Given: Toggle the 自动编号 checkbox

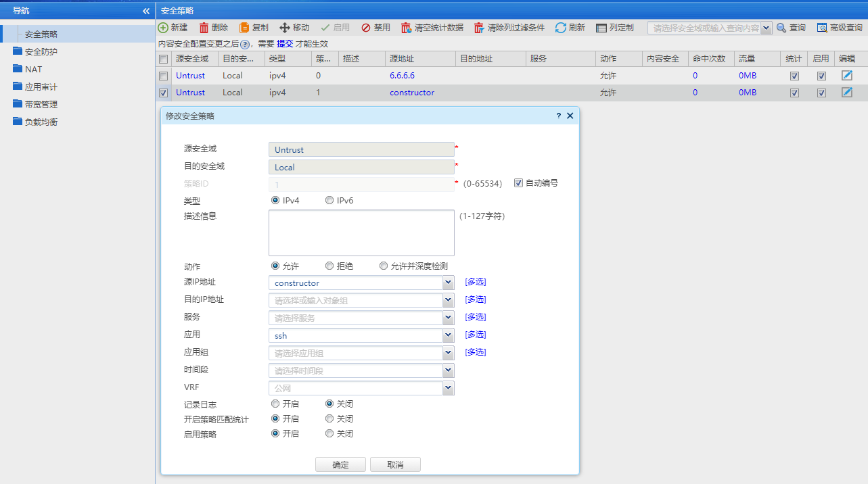Looking at the screenshot, I should (518, 183).
